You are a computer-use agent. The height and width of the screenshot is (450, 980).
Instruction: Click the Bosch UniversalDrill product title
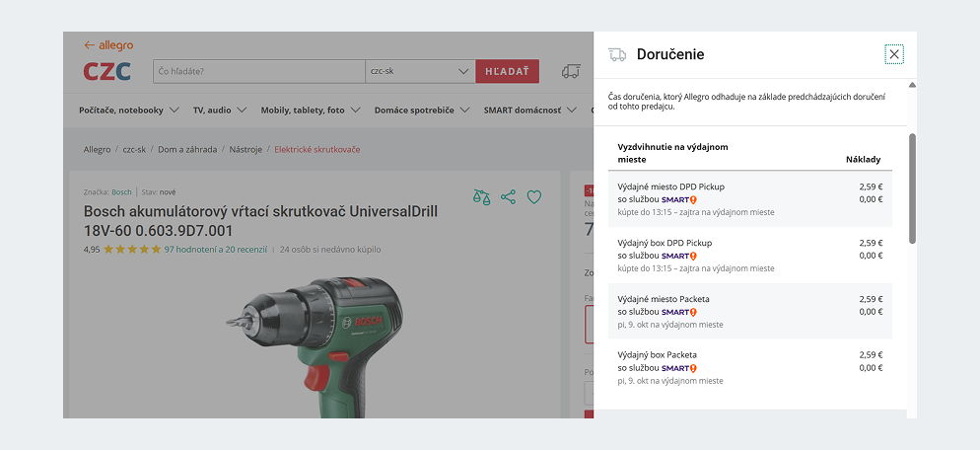point(260,220)
